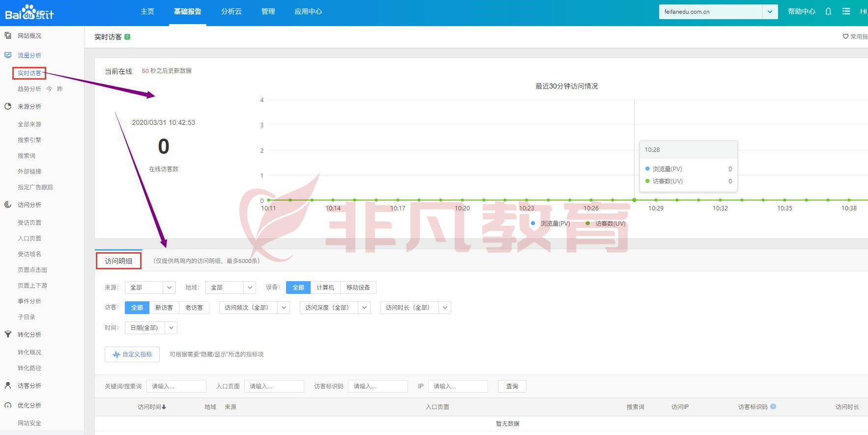The width and height of the screenshot is (868, 435).
Task: Click the 访客标识码 input field
Action: click(378, 386)
